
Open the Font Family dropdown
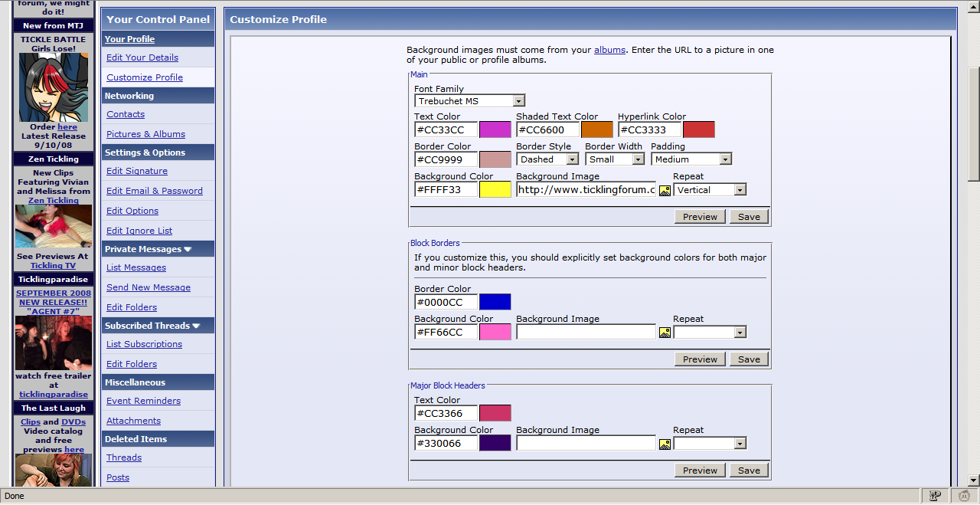tap(519, 101)
